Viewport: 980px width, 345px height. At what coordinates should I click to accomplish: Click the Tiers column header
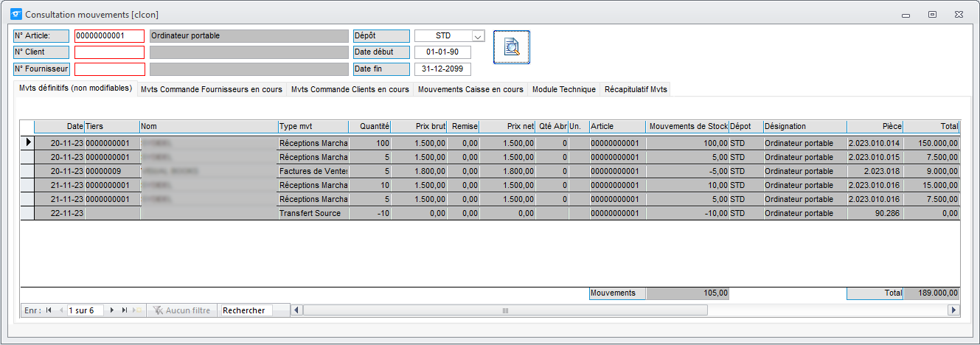coord(111,127)
